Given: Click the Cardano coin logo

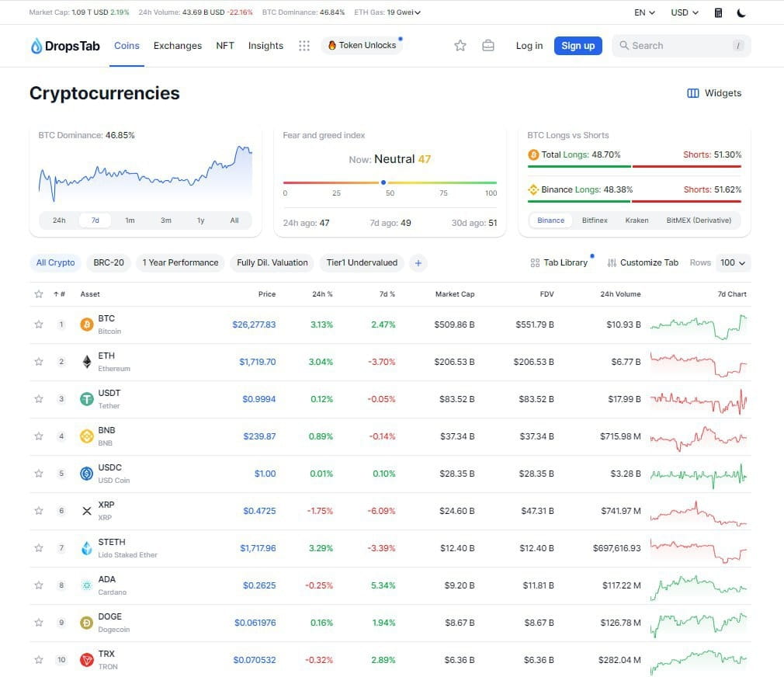Looking at the screenshot, I should click(x=87, y=585).
